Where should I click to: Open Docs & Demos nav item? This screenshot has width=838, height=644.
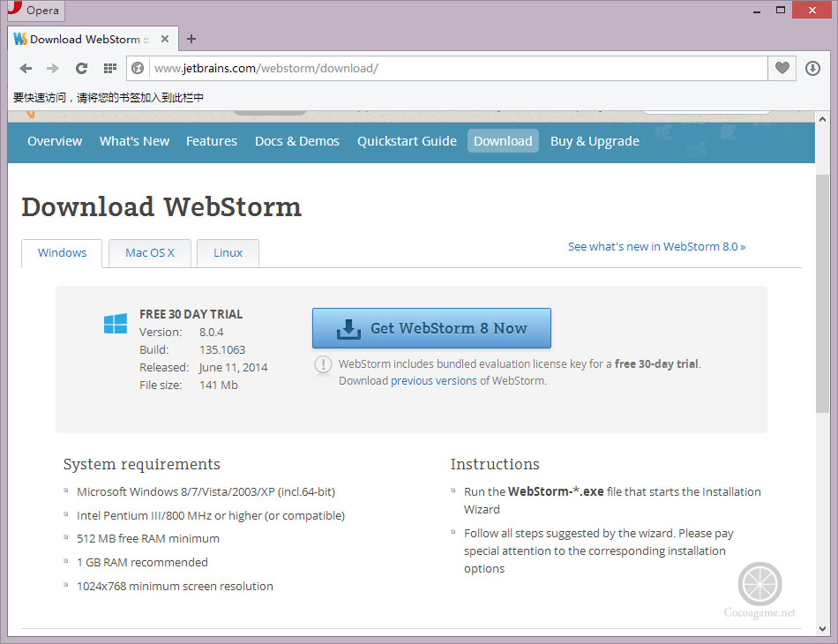point(297,141)
